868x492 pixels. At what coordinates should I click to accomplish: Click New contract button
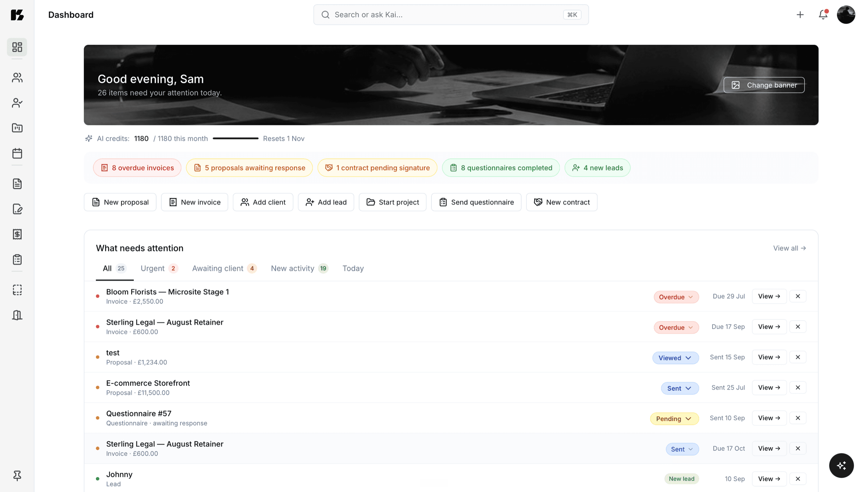[x=561, y=202]
